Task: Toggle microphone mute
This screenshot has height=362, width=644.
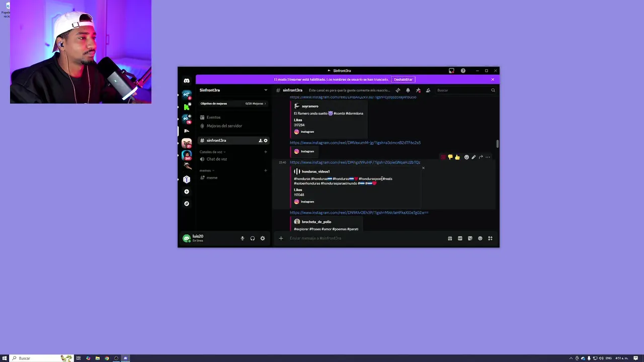Action: tap(243, 238)
